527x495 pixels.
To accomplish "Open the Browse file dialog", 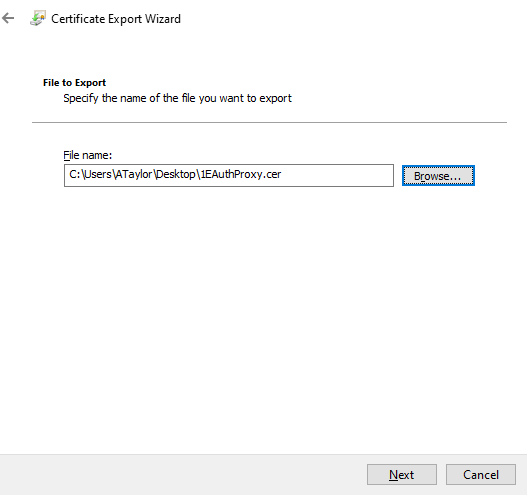I will [x=438, y=175].
